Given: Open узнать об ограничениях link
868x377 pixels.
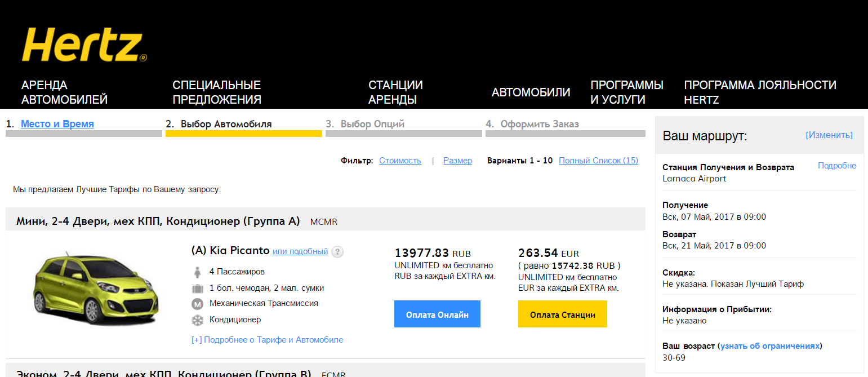Looking at the screenshot, I should click(770, 346).
